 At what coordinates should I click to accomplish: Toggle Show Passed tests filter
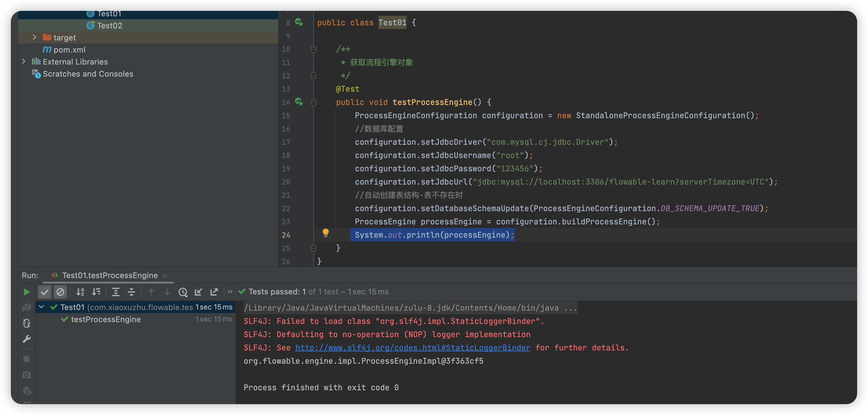tap(44, 292)
